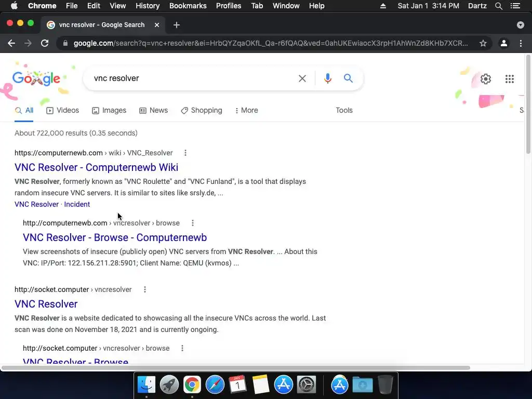Open Downloads folder in the Dock
This screenshot has width=532, height=399.
(362, 385)
